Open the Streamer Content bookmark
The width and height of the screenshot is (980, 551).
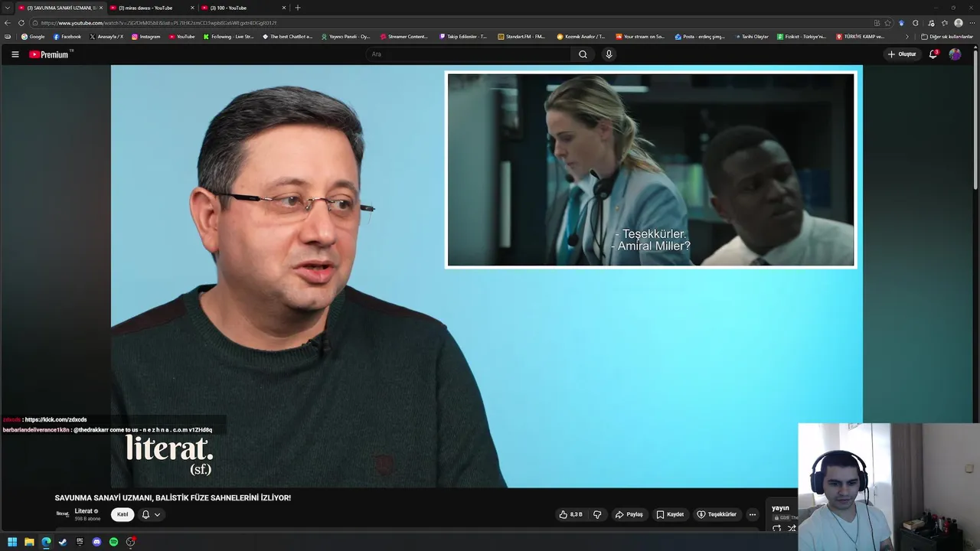403,37
